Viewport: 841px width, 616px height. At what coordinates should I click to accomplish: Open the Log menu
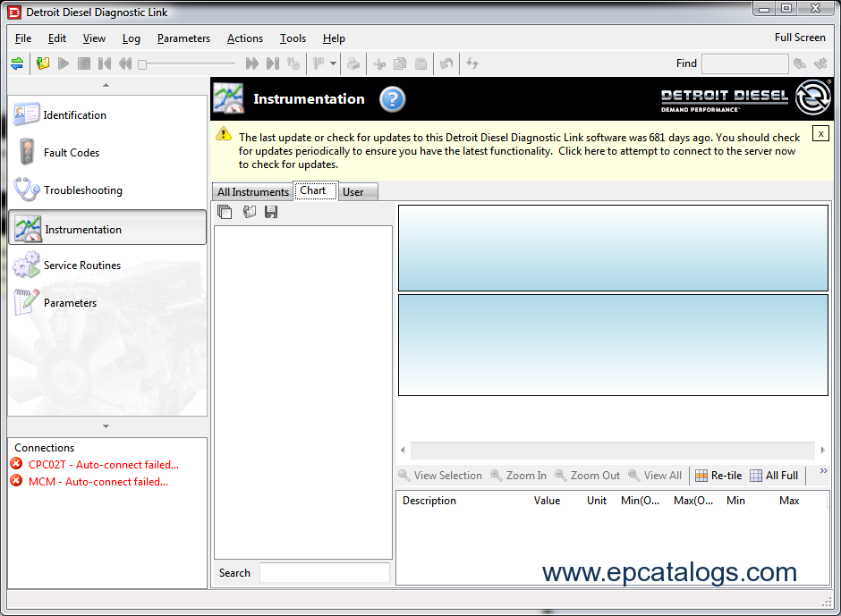(131, 38)
